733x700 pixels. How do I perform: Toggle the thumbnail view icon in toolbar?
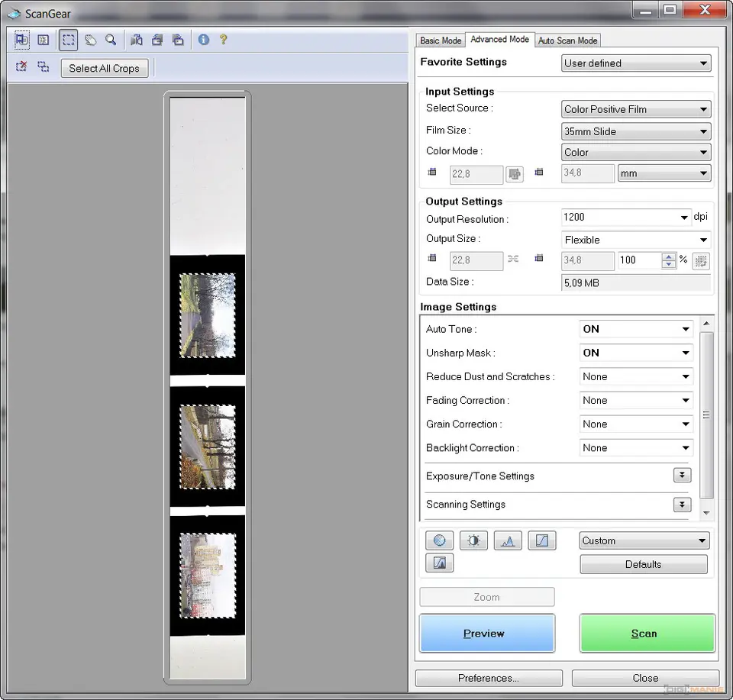pyautogui.click(x=22, y=40)
